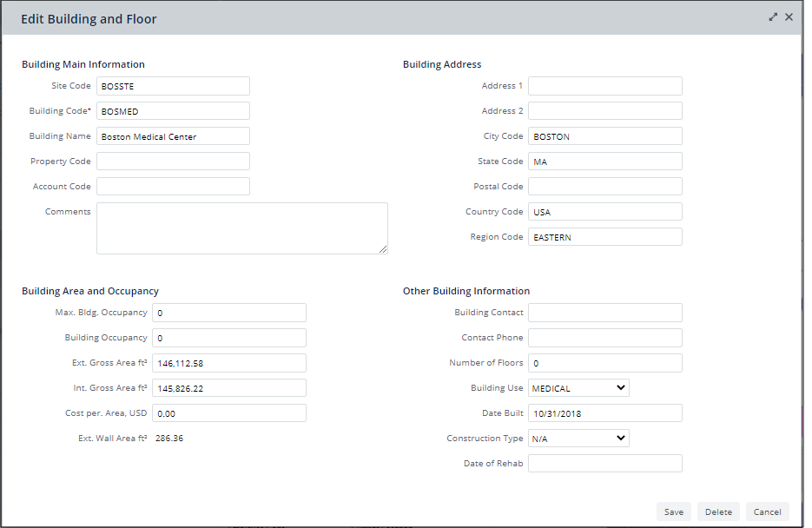The image size is (812, 528).
Task: Click into the Comments text area
Action: 241,228
